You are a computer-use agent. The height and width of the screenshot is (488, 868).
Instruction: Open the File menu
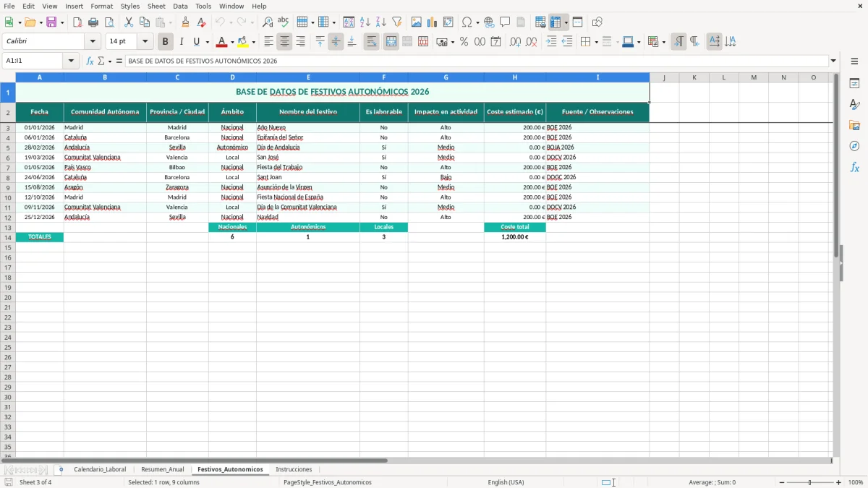coord(9,6)
